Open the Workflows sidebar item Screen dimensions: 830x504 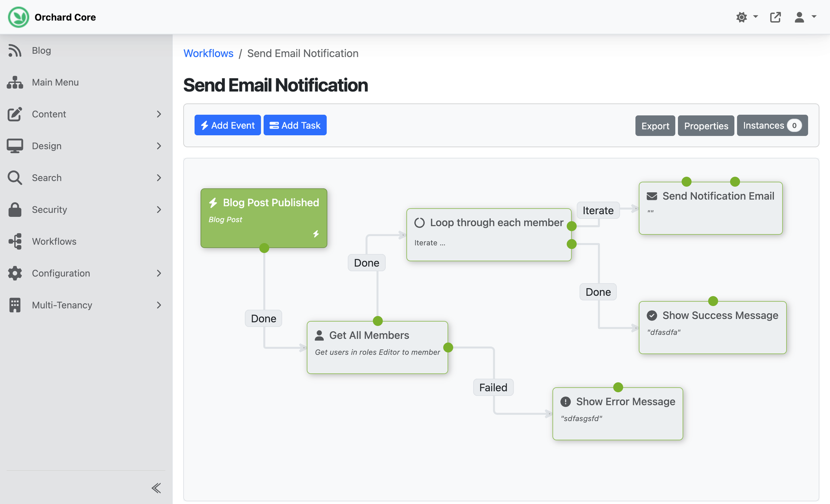point(86,241)
